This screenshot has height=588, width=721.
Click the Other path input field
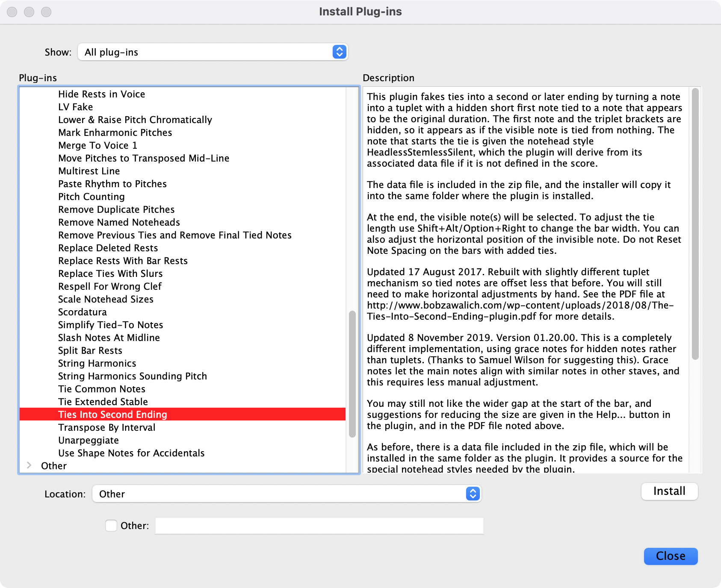click(x=319, y=526)
